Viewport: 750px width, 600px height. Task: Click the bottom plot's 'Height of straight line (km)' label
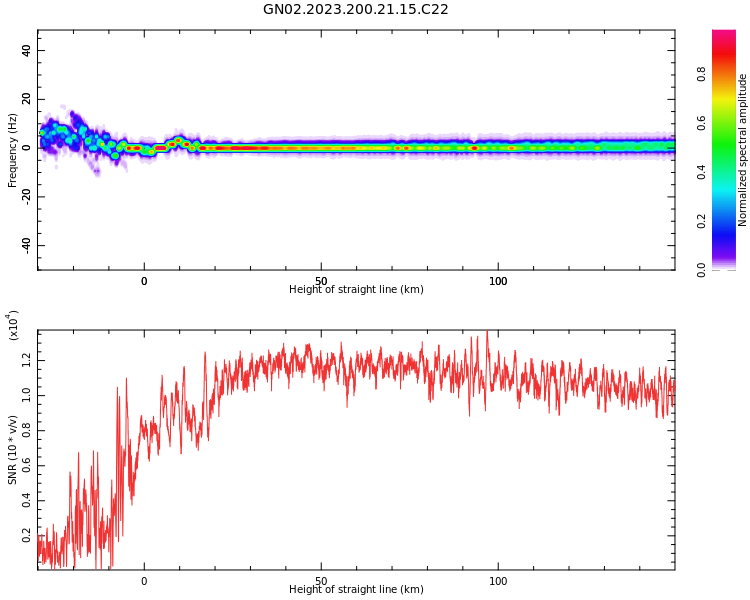[356, 589]
